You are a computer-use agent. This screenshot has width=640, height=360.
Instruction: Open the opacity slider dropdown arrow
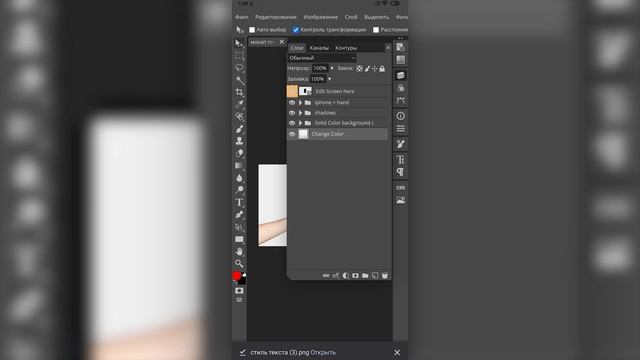click(x=332, y=69)
